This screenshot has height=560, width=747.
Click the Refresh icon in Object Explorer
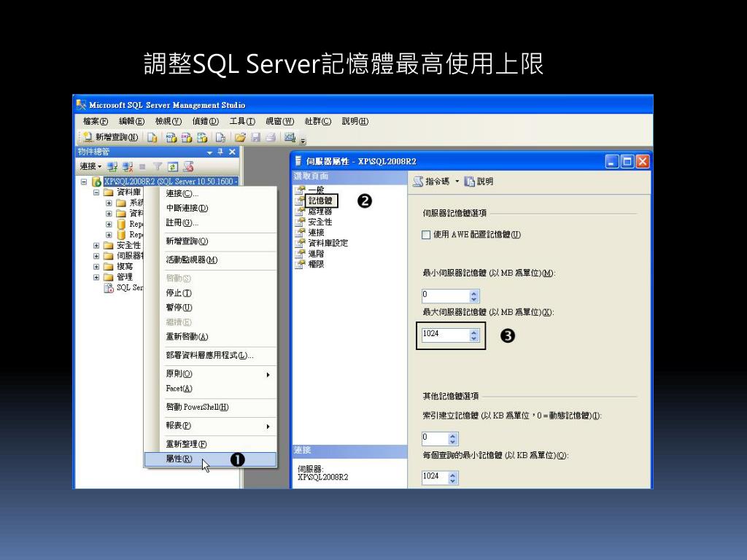point(172,166)
